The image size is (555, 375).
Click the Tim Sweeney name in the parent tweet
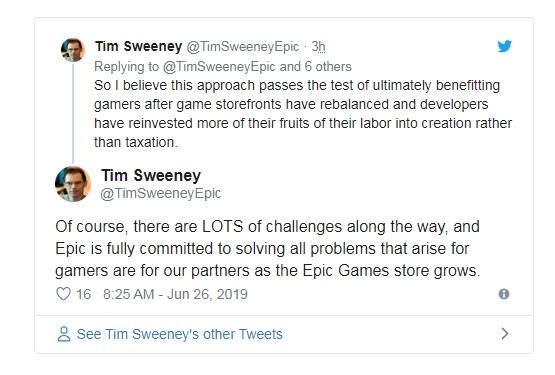pyautogui.click(x=138, y=46)
